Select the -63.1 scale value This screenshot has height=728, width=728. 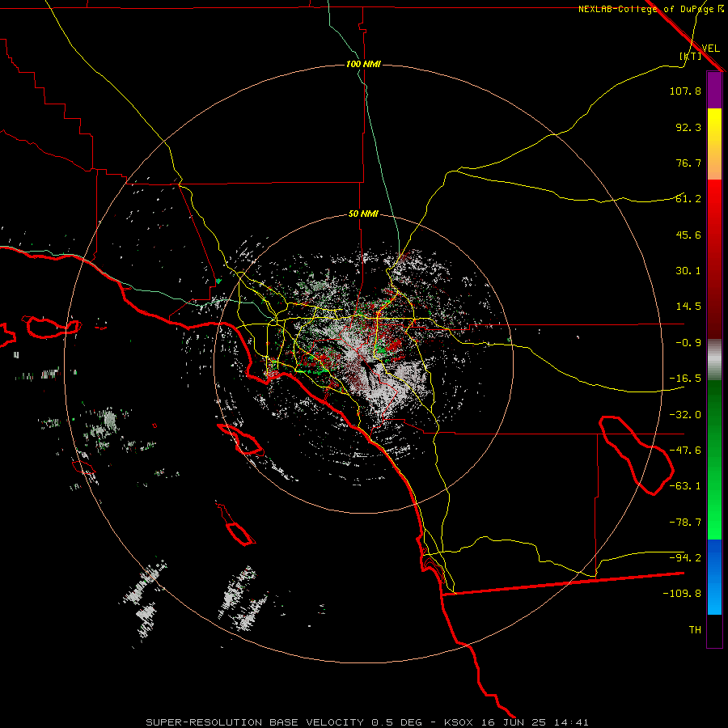pyautogui.click(x=685, y=486)
